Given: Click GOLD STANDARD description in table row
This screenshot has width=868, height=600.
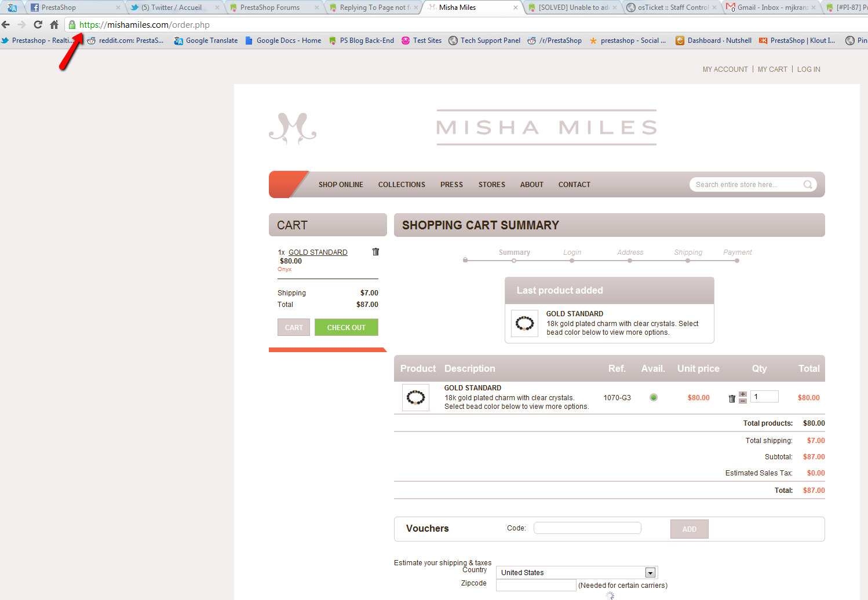Looking at the screenshot, I should point(472,388).
